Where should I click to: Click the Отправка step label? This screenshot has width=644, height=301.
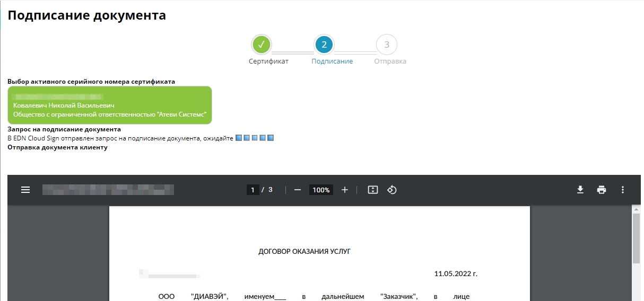pos(390,61)
